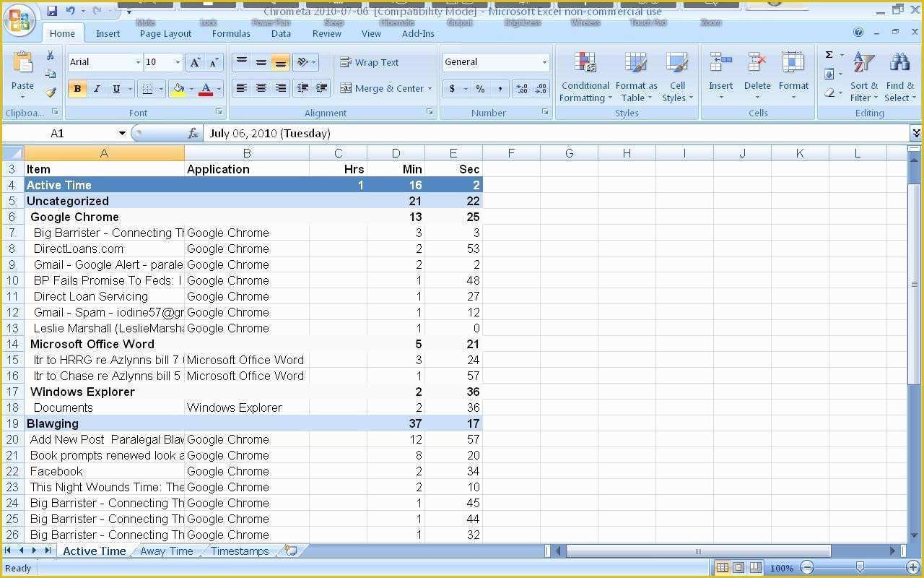Image resolution: width=924 pixels, height=578 pixels.
Task: Apply red Font Color
Action: click(206, 89)
